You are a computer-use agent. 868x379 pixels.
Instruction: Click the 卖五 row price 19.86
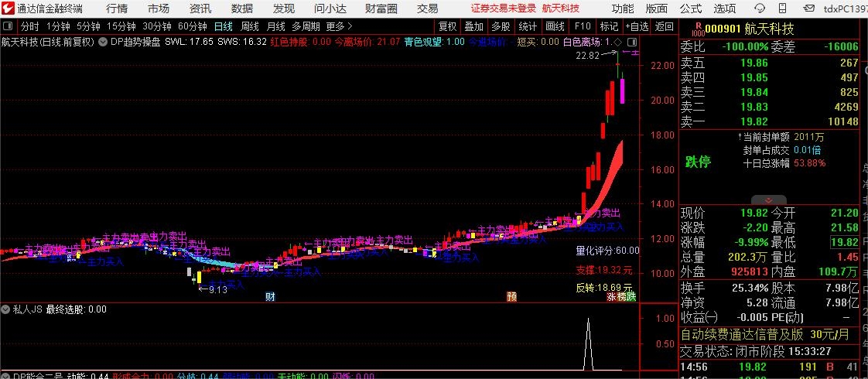(754, 63)
